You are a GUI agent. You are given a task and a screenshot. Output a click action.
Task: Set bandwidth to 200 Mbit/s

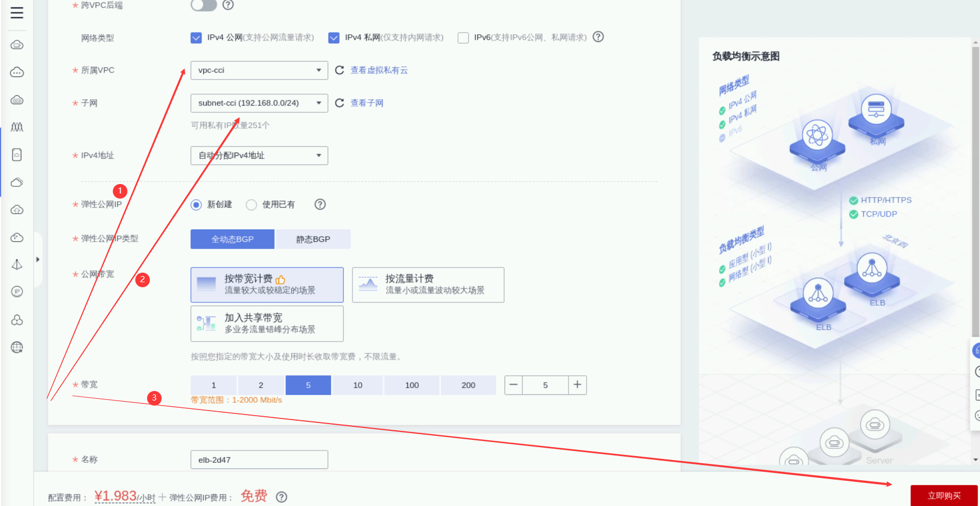click(469, 385)
